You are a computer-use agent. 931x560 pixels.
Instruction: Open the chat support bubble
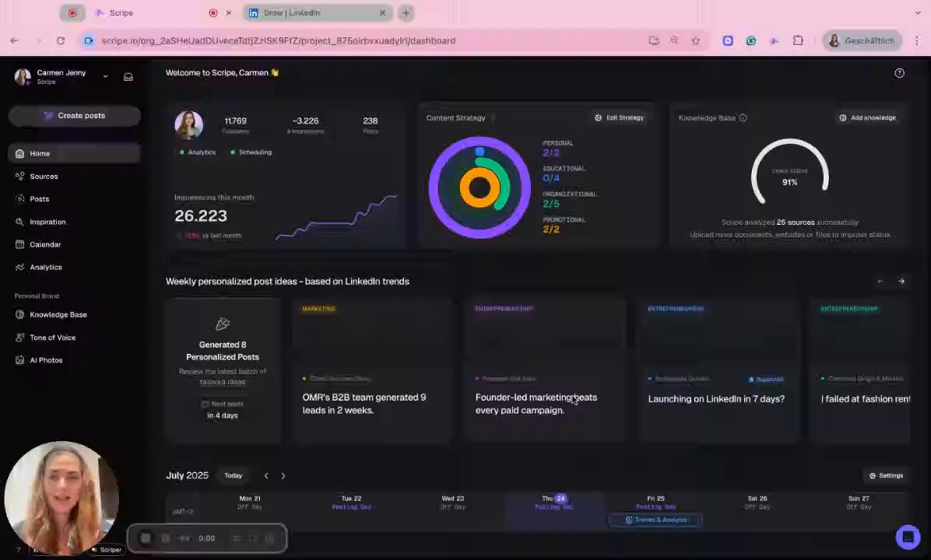(908, 537)
